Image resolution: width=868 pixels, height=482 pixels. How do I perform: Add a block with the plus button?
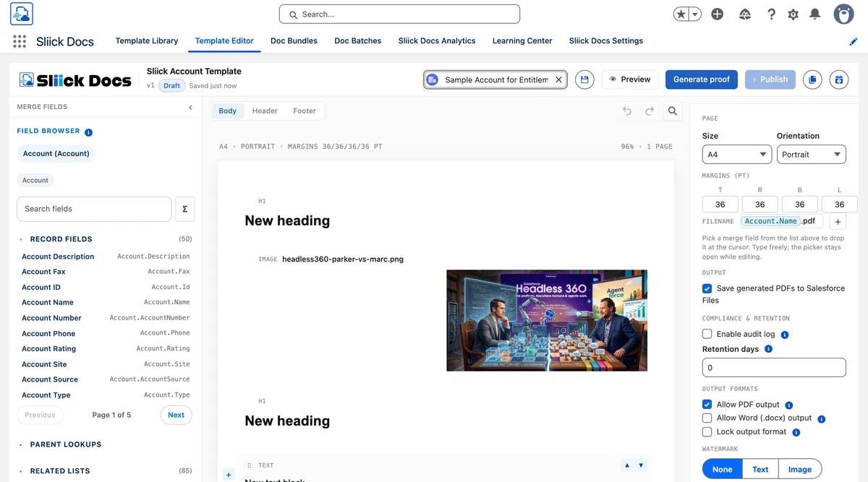point(229,475)
